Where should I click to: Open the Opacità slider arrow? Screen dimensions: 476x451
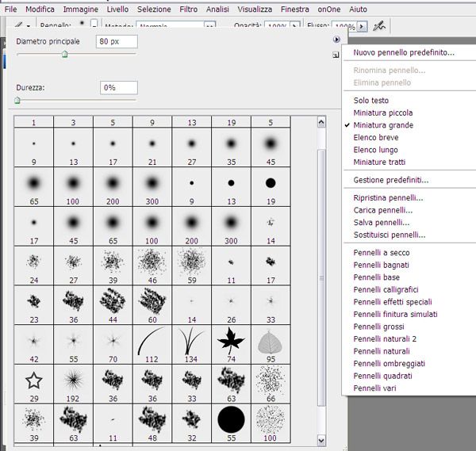(x=294, y=26)
